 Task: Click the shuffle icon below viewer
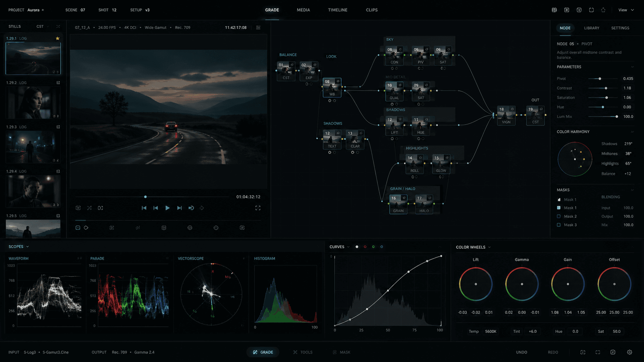[x=89, y=208]
